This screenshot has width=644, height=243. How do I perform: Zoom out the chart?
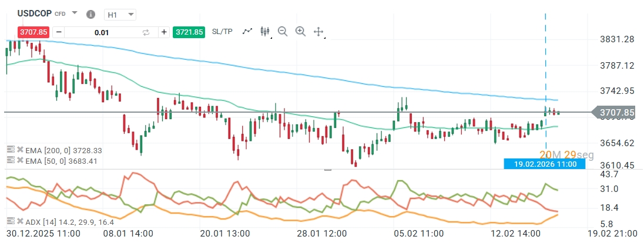point(282,32)
